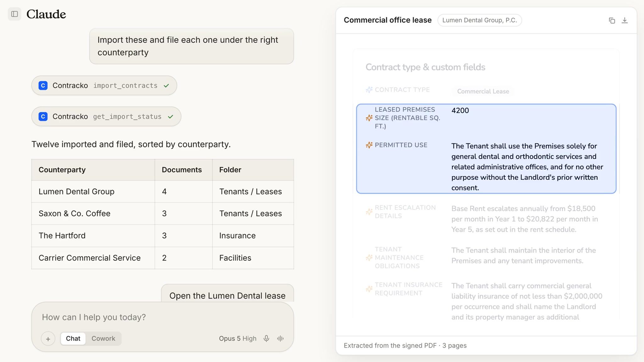This screenshot has height=362, width=644.
Task: Click sparkle icon beside Tenant Maintenance Obligations
Action: tap(369, 258)
